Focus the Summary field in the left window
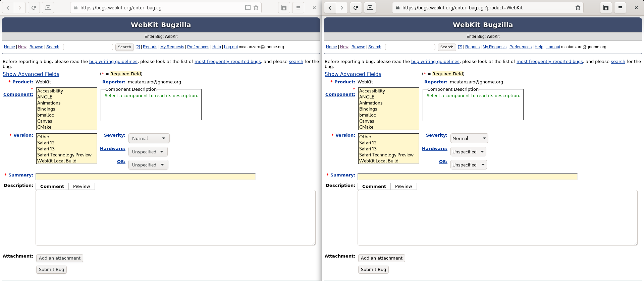Viewport: 644px width, 281px height. tap(146, 177)
